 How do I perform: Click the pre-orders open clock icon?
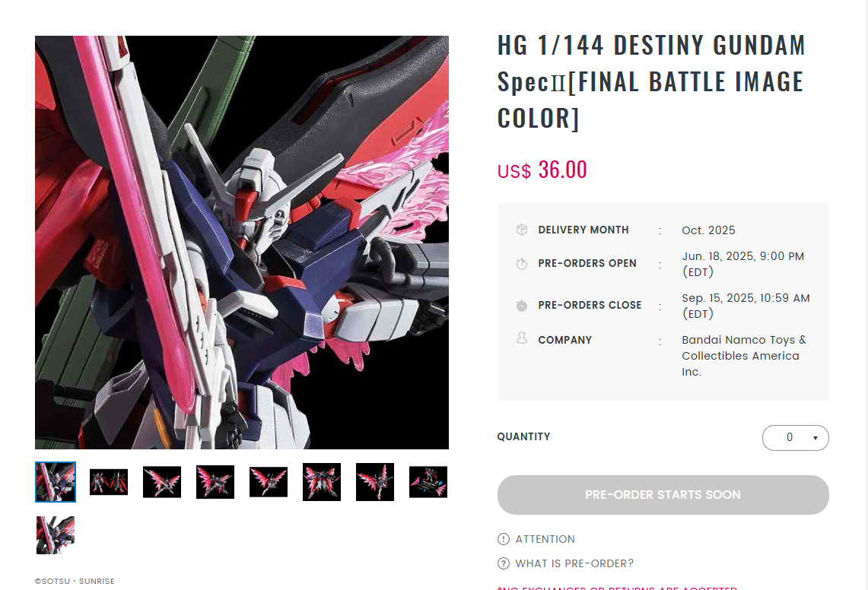point(521,264)
